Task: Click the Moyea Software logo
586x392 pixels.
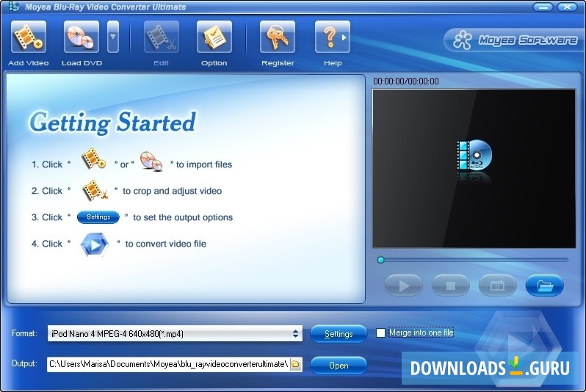Action: click(x=514, y=40)
